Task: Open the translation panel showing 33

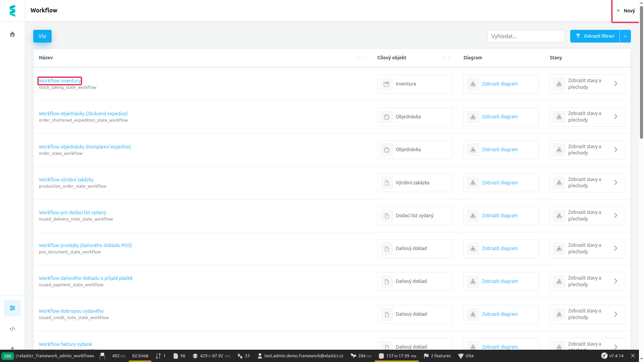Action: coord(244,356)
